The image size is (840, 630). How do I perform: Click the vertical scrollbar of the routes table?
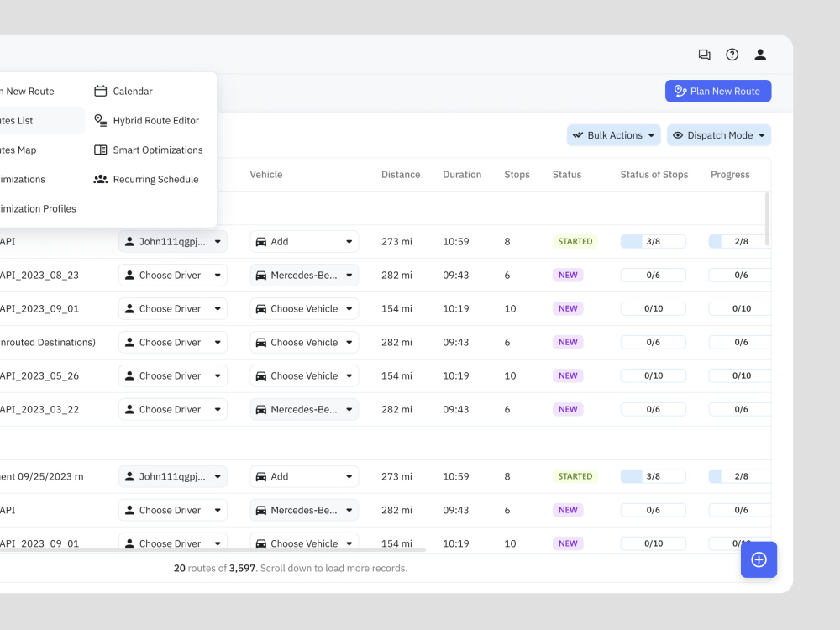(767, 218)
